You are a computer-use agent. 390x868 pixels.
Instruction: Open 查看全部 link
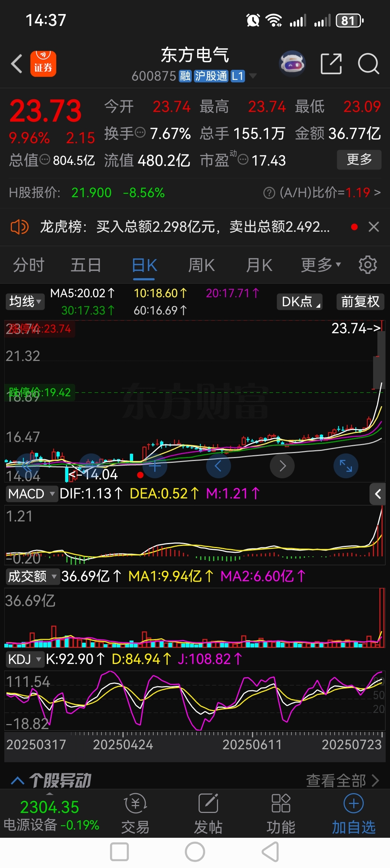point(343,781)
